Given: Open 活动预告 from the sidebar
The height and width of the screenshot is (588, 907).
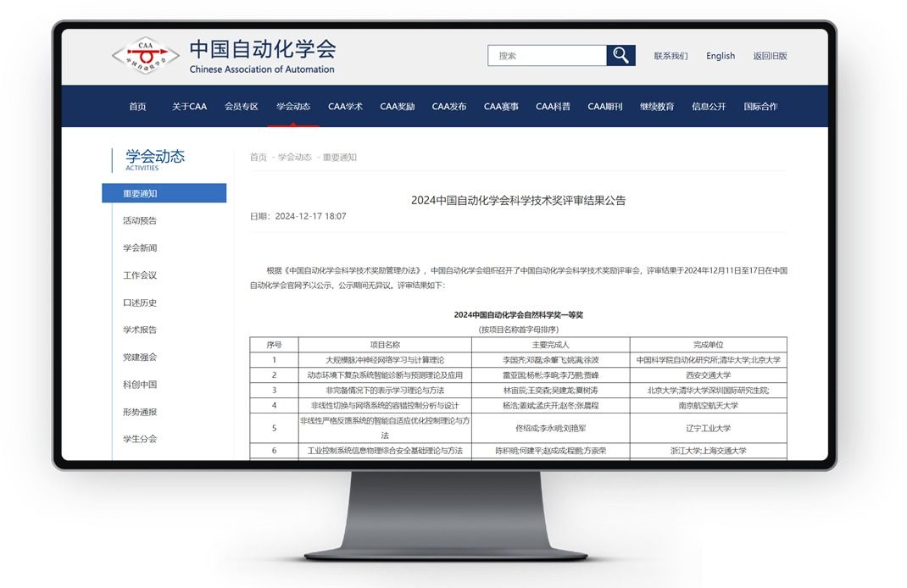Looking at the screenshot, I should [140, 220].
